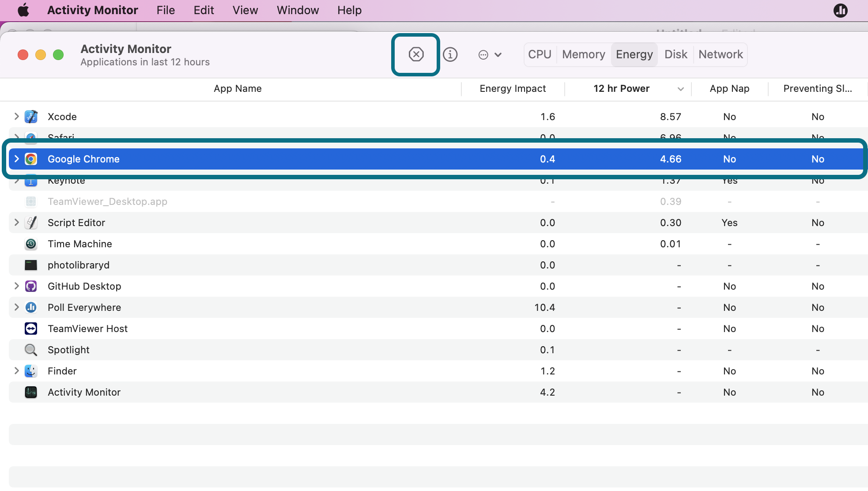The width and height of the screenshot is (868, 491).
Task: Open the View menu
Action: (x=245, y=10)
